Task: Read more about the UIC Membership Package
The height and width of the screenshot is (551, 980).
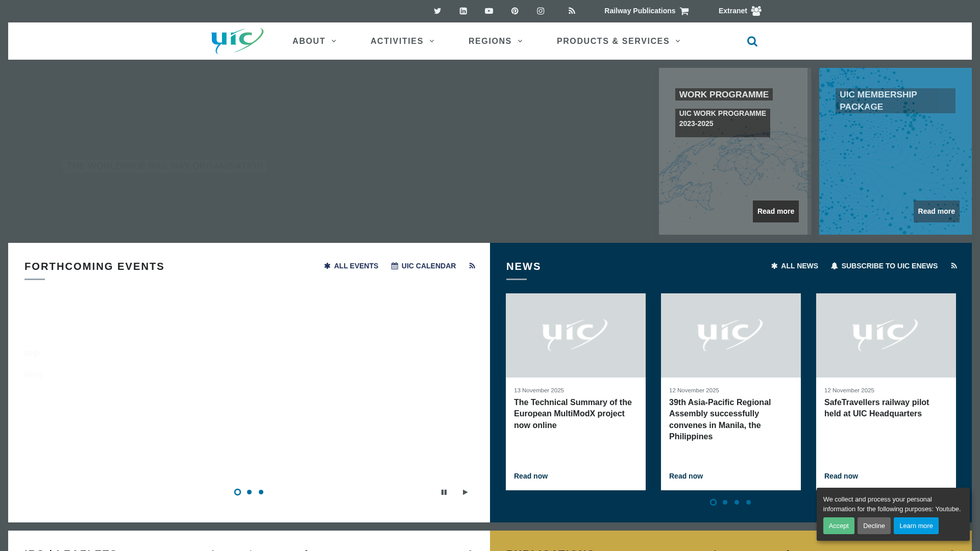Action: click(x=936, y=211)
